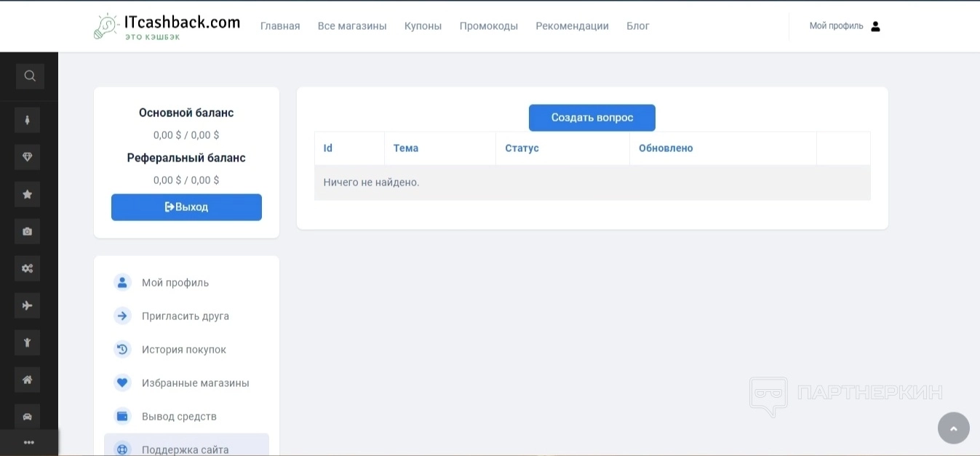Click the arrow icon beside Пригласить друга
This screenshot has width=980, height=456.
122,316
